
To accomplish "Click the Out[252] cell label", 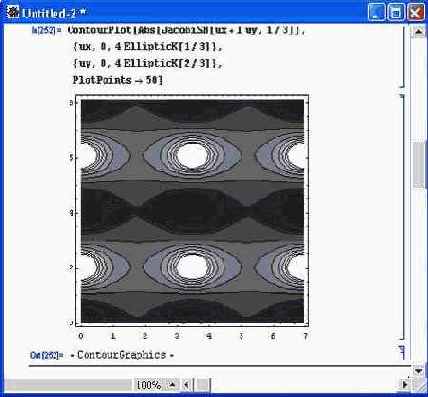I will click(x=47, y=356).
